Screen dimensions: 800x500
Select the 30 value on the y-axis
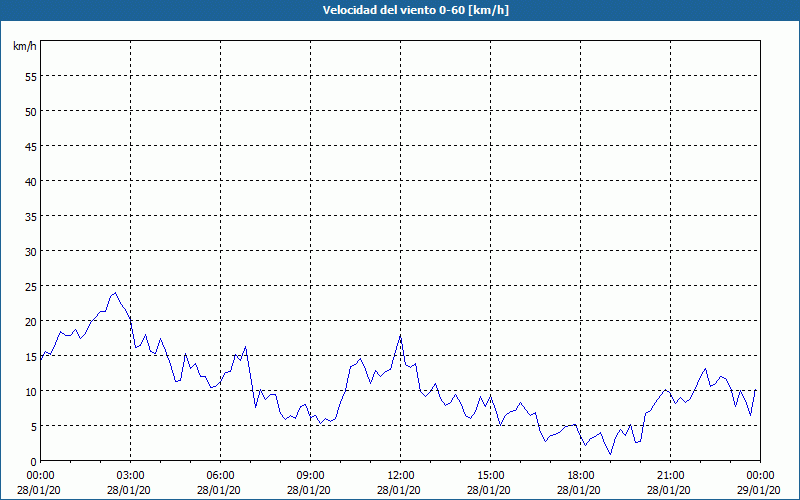31,252
